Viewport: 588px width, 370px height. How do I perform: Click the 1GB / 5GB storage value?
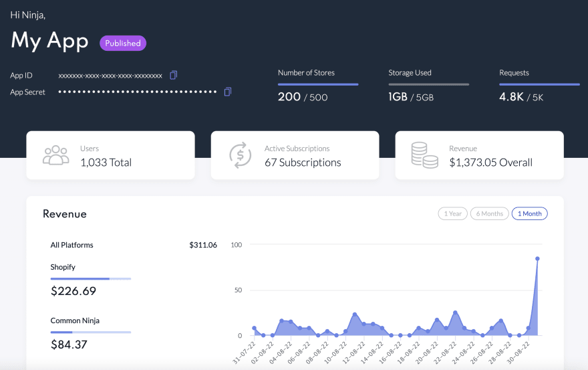tap(411, 97)
